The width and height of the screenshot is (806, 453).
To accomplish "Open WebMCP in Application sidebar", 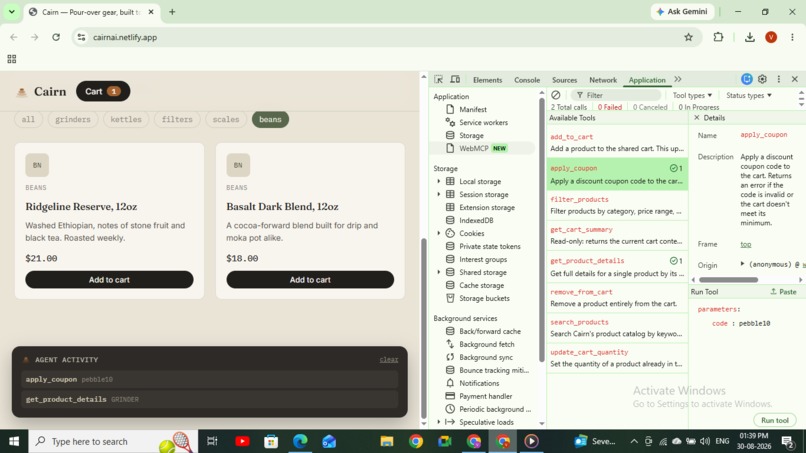I will (x=482, y=148).
